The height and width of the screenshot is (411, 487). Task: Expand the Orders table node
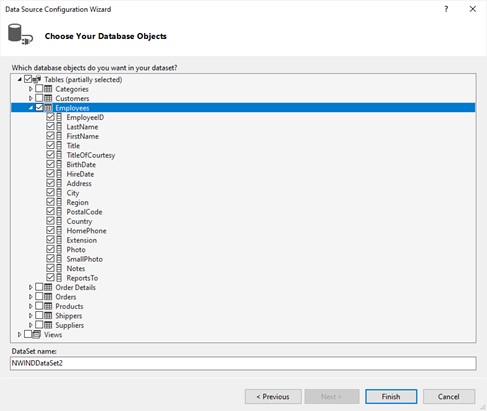[x=30, y=297]
